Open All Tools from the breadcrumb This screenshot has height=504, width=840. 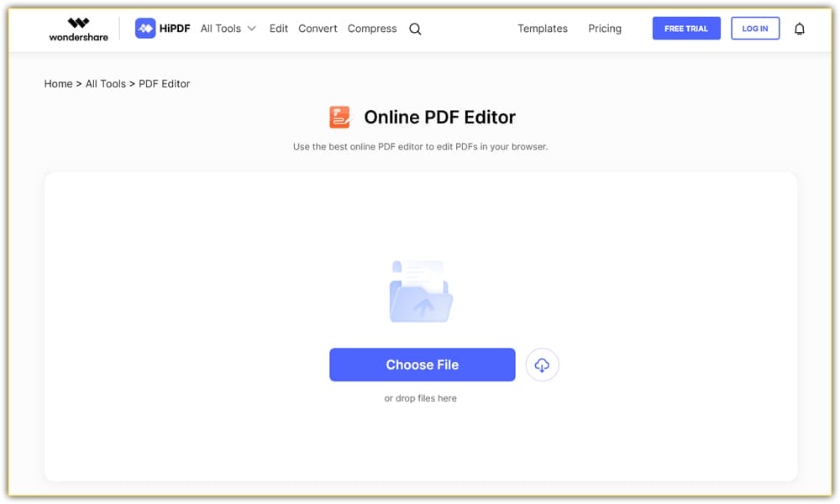(106, 83)
